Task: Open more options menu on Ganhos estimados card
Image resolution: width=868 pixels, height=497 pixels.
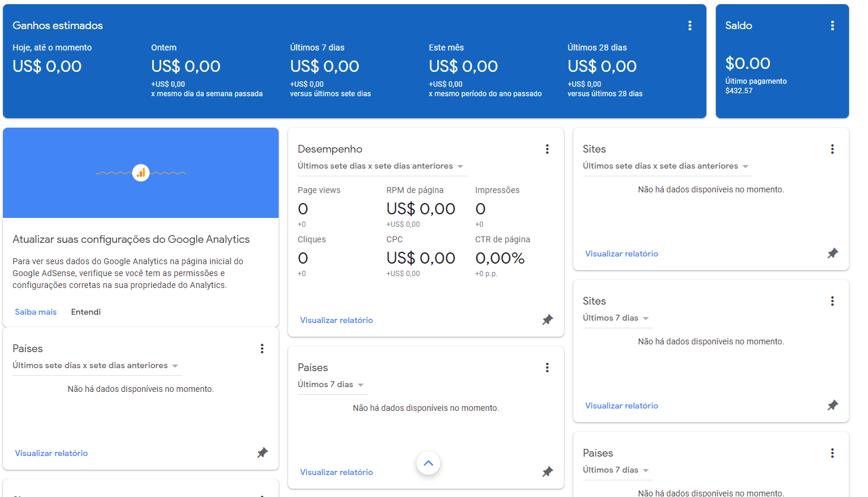Action: coord(690,26)
